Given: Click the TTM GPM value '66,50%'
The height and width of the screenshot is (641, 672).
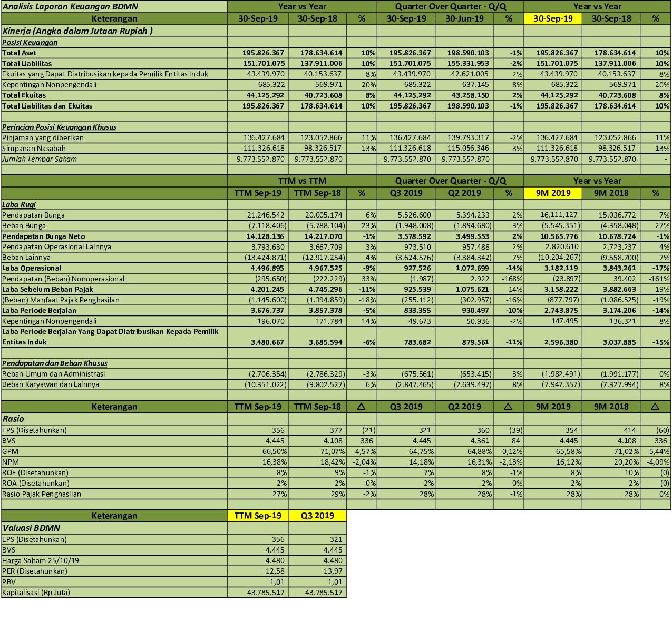Looking at the screenshot, I should tap(274, 451).
